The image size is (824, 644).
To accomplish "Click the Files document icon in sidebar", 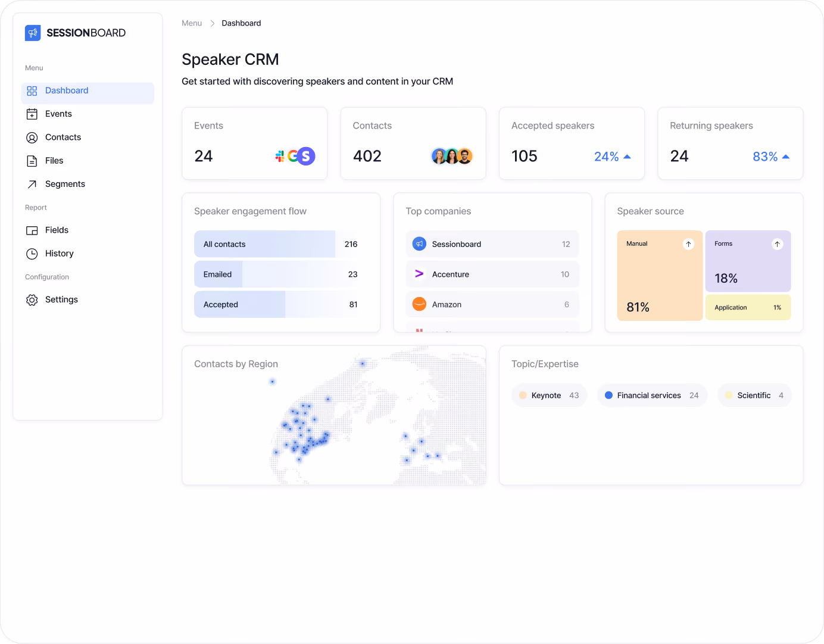I will 32,161.
